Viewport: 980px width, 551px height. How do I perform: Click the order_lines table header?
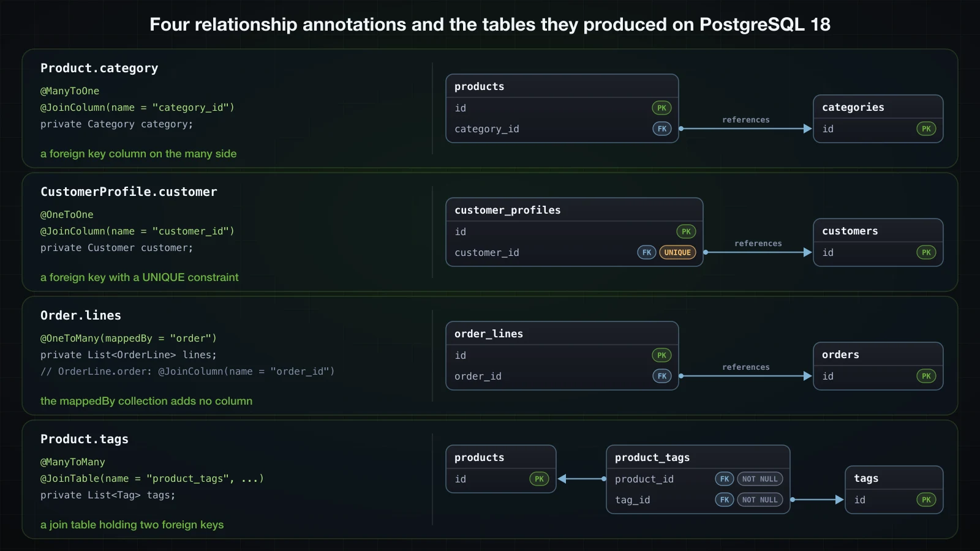coord(562,334)
